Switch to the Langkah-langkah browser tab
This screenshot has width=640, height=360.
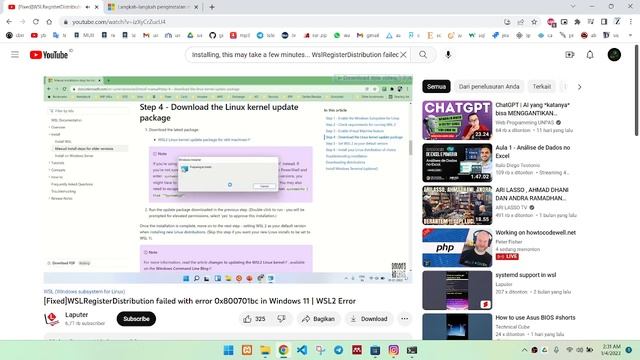pos(153,7)
